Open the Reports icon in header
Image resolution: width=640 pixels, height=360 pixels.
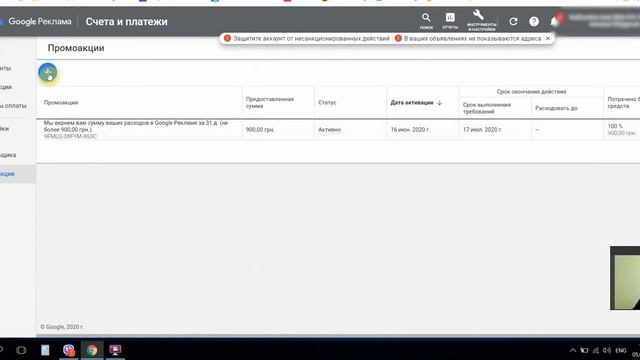coord(450,21)
